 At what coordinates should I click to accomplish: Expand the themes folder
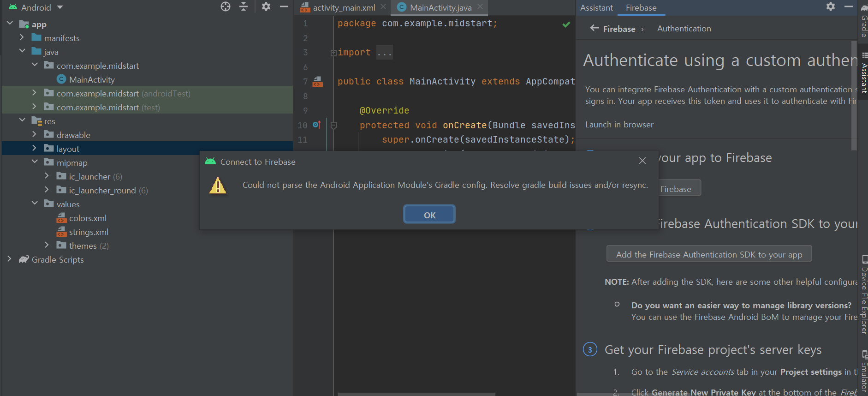tap(47, 245)
